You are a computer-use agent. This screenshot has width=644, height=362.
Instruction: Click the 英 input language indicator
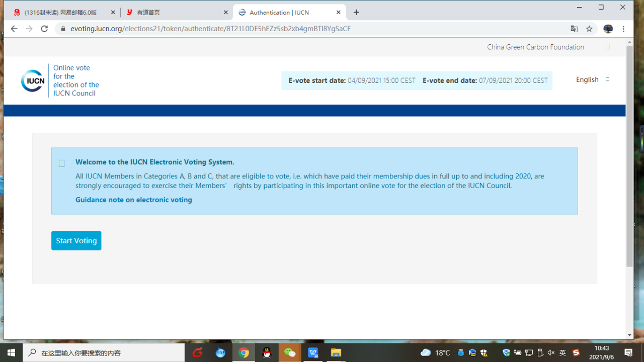coord(562,352)
